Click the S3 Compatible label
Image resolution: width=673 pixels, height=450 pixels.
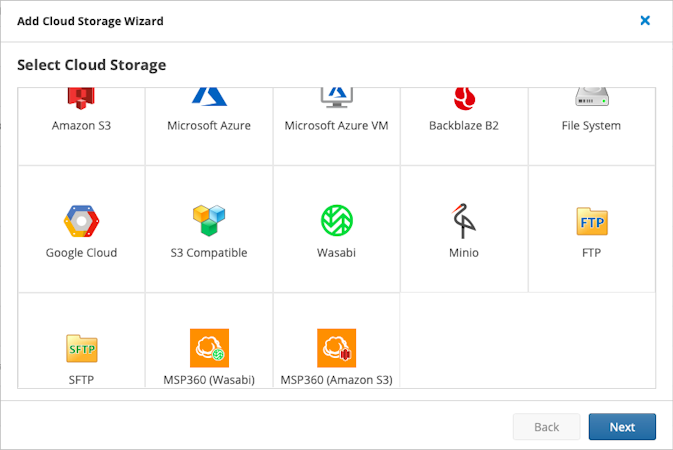[x=208, y=253]
